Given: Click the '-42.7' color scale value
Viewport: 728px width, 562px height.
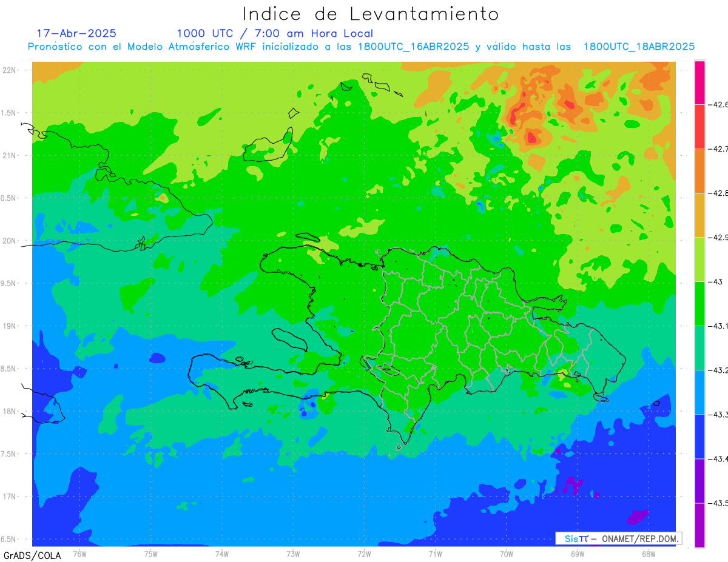Looking at the screenshot, I should point(718,149).
